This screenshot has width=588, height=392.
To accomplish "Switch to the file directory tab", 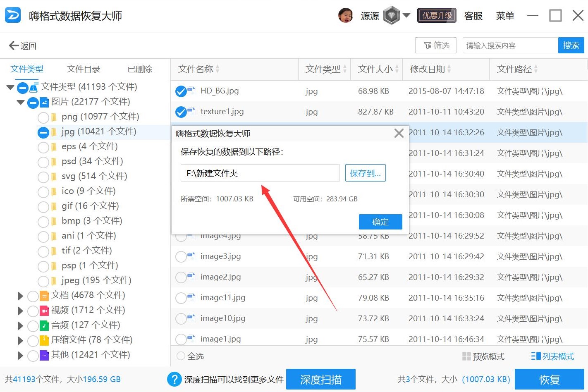I will click(84, 69).
